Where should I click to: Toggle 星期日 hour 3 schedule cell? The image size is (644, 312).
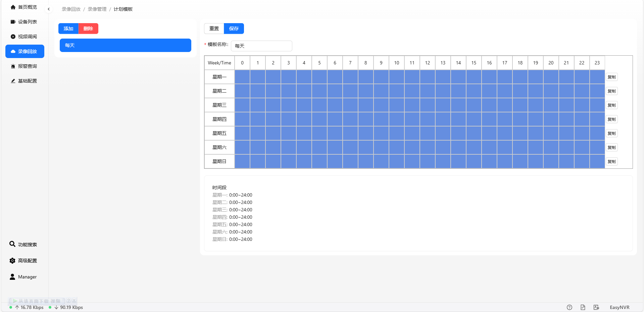pyautogui.click(x=289, y=161)
